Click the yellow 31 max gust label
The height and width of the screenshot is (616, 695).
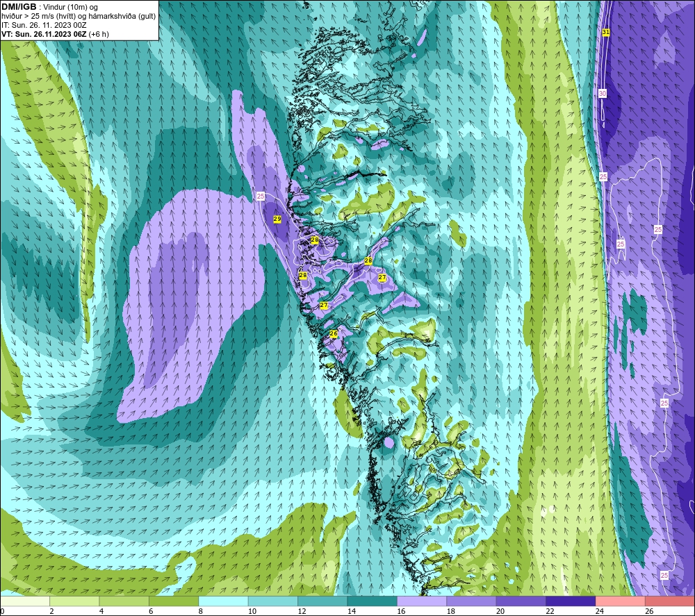click(x=606, y=33)
